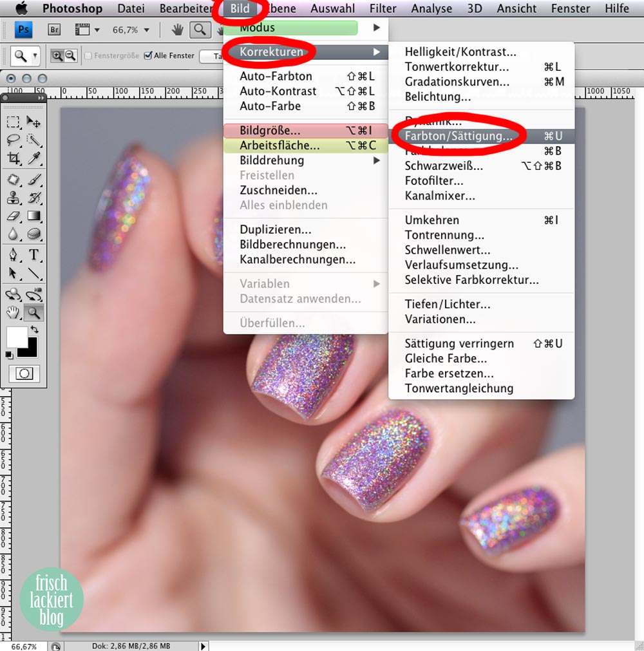Open the Auswahl menu
Viewport: 644px width, 651px height.
click(332, 8)
